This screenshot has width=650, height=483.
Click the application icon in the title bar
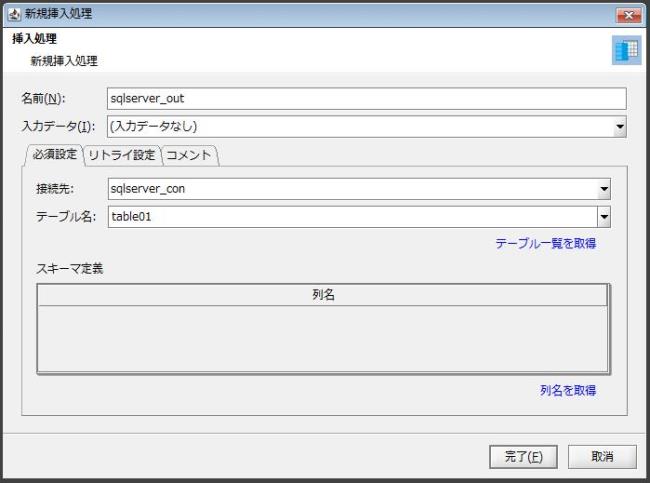point(13,13)
